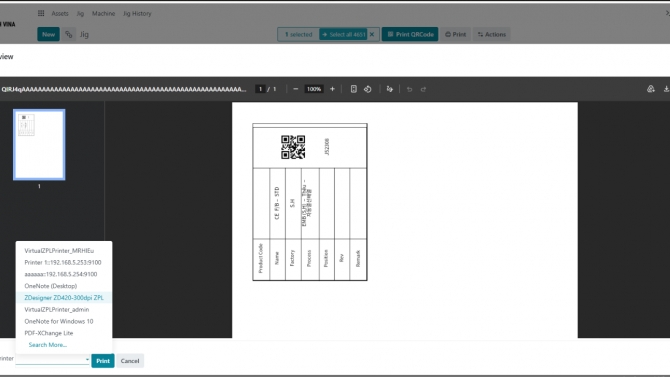
Task: Click the Cancel button
Action: [x=130, y=361]
